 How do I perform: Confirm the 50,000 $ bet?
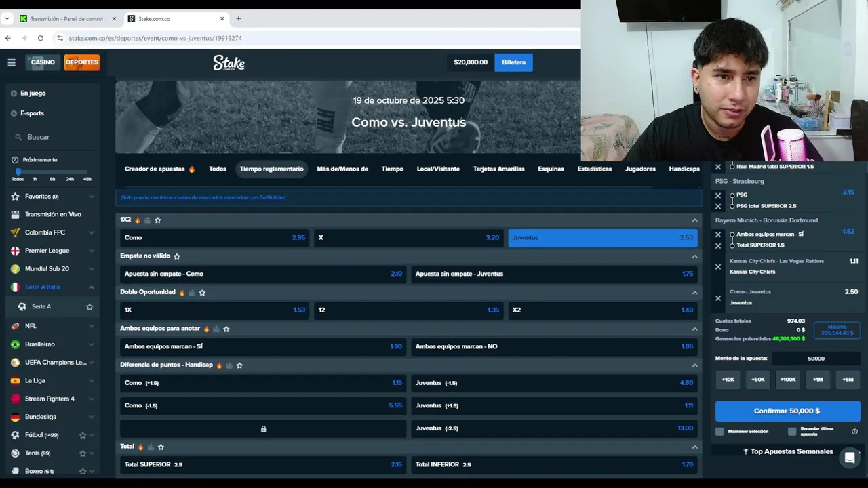click(x=787, y=411)
